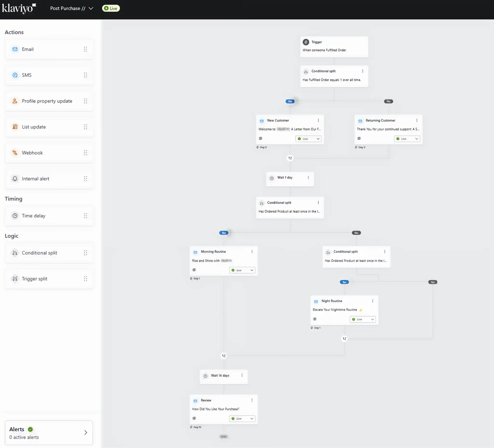
Task: Click the Trigger split icon in Logic
Action: (x=15, y=279)
